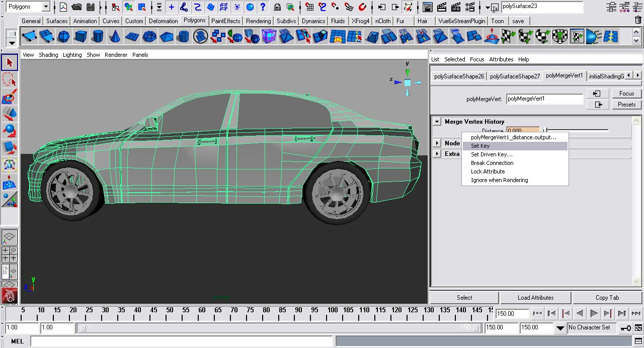Image resolution: width=644 pixels, height=348 pixels.
Task: Choose Set Key from the context menu
Action: click(x=515, y=146)
